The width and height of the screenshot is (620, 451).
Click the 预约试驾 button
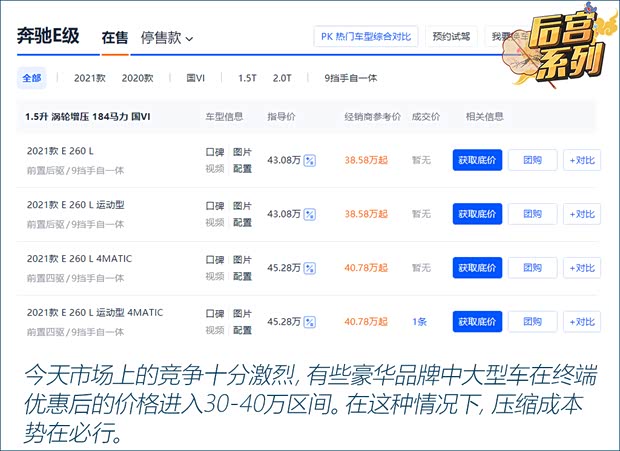click(451, 37)
